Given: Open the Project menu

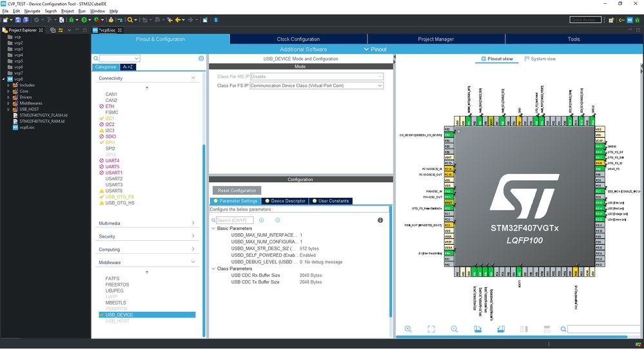Looking at the screenshot, I should tap(67, 11).
